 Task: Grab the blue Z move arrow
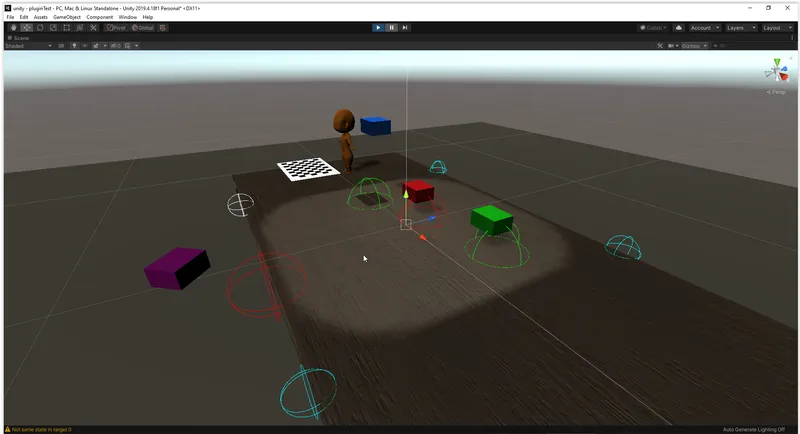pyautogui.click(x=432, y=218)
